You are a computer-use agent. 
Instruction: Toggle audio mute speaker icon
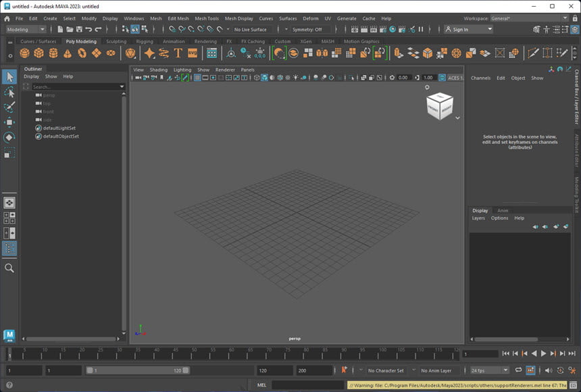click(549, 370)
